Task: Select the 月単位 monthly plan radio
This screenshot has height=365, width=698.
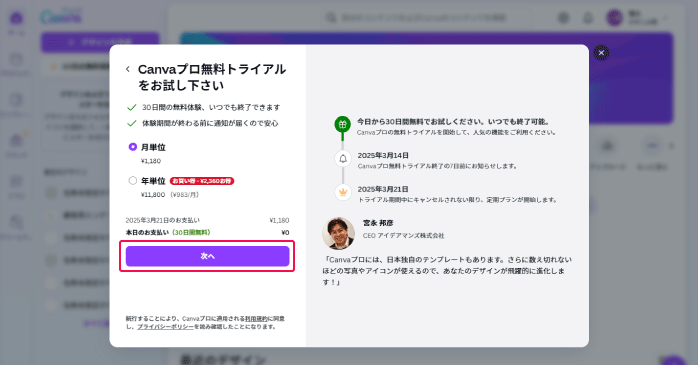Action: pos(133,146)
